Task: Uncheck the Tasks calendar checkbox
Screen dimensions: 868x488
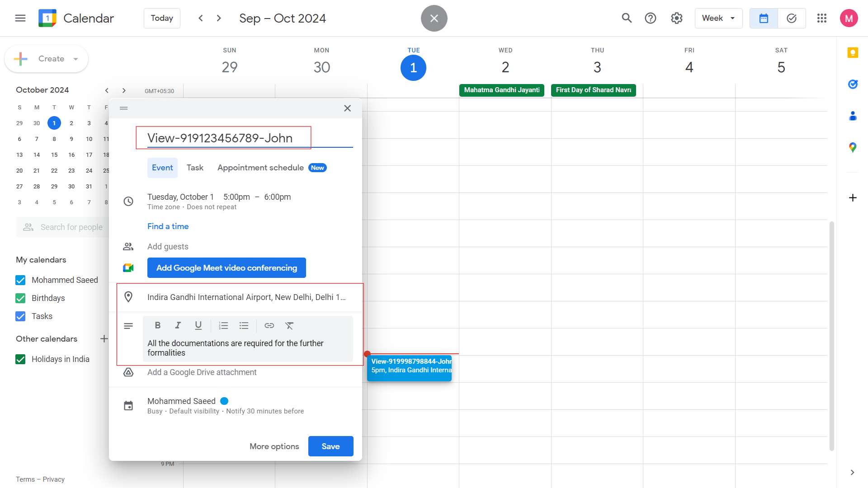Action: (20, 316)
